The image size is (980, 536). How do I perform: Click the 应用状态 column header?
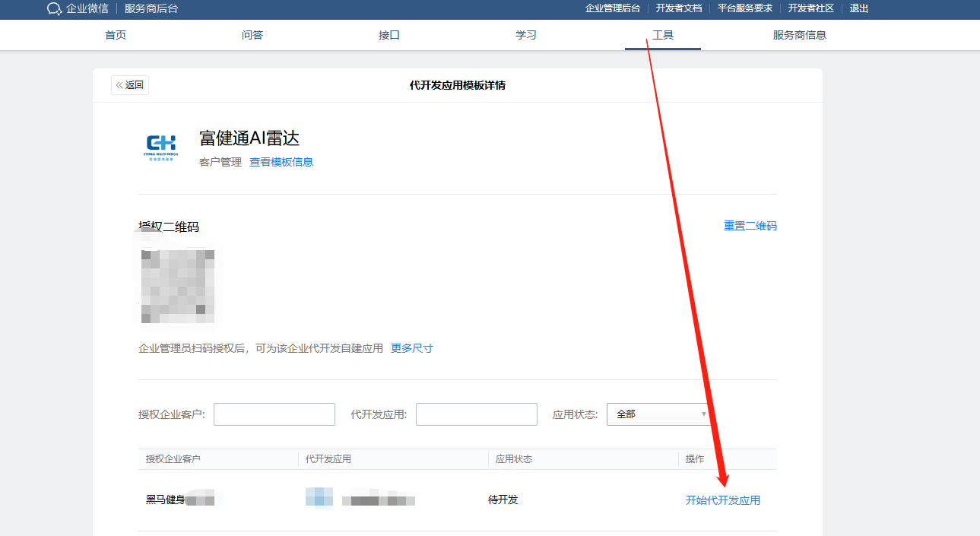(514, 459)
